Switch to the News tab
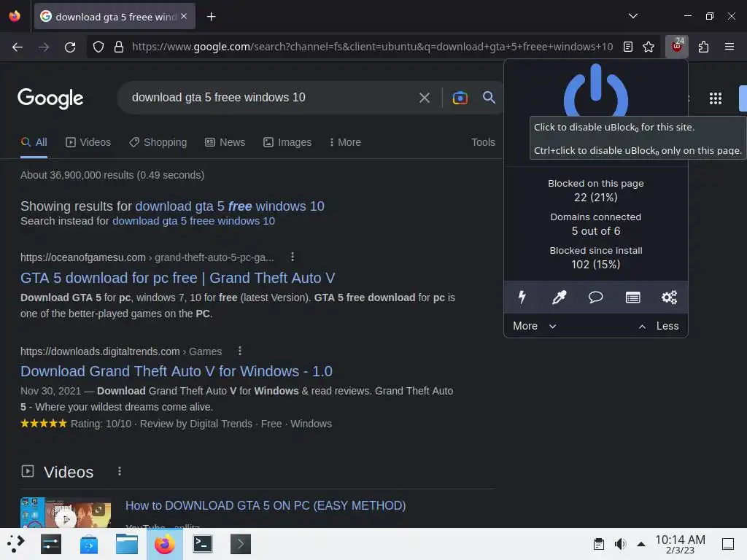 (225, 142)
